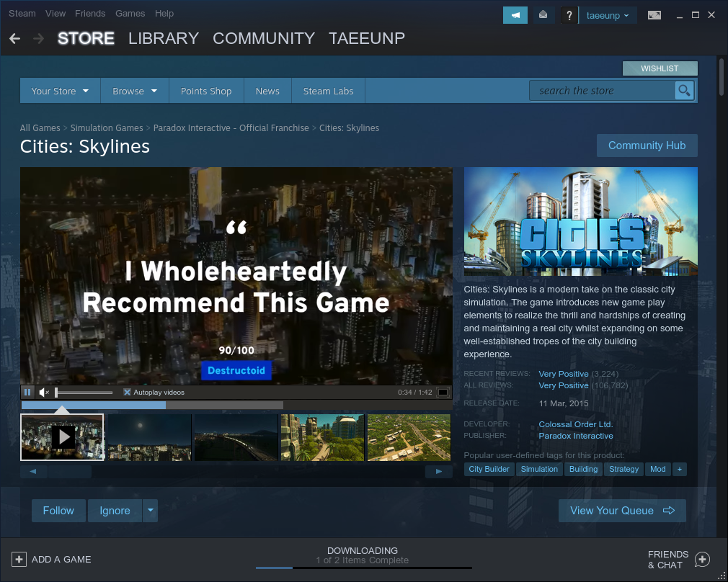
Task: Click the Community Hub button
Action: 647,145
